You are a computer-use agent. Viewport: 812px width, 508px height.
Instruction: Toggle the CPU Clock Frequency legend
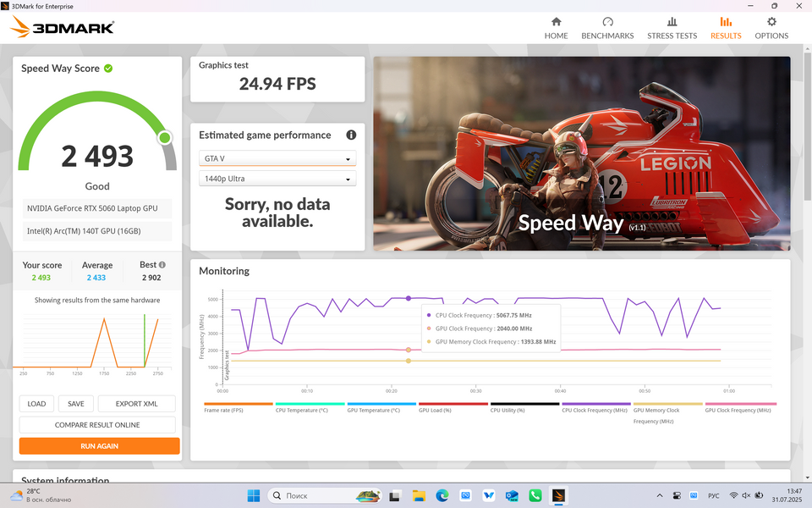pyautogui.click(x=596, y=407)
